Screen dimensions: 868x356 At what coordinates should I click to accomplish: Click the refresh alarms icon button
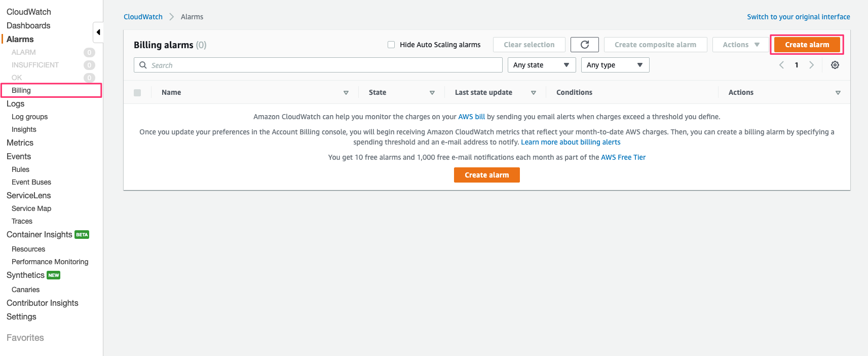[584, 45]
